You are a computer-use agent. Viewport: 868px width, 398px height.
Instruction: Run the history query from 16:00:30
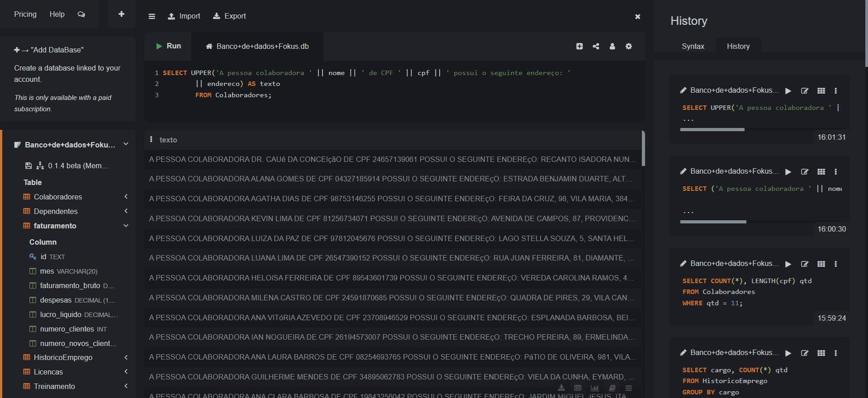tap(788, 172)
